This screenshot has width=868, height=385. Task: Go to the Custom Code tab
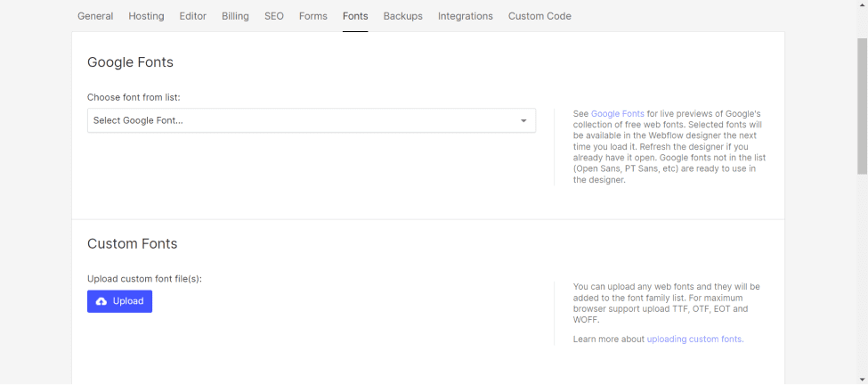(539, 16)
